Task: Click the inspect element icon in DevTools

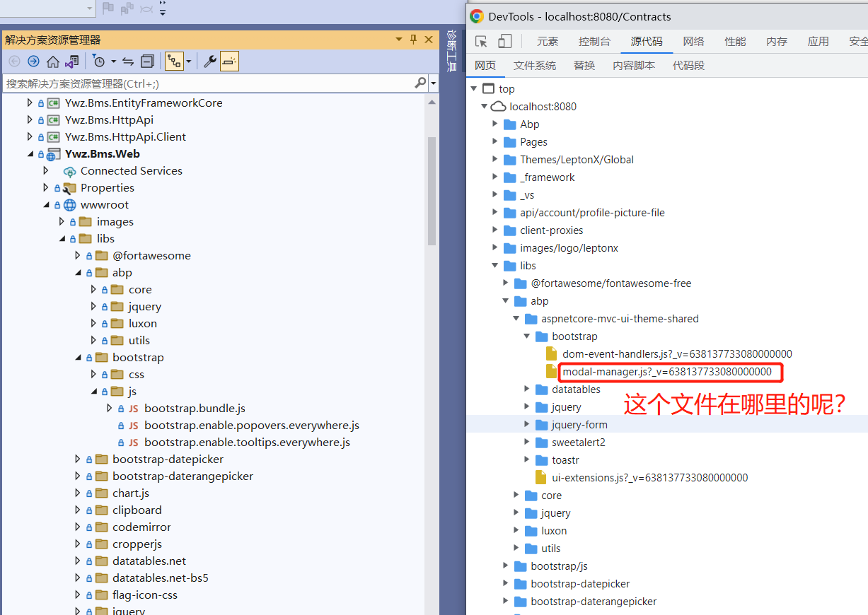Action: (481, 41)
